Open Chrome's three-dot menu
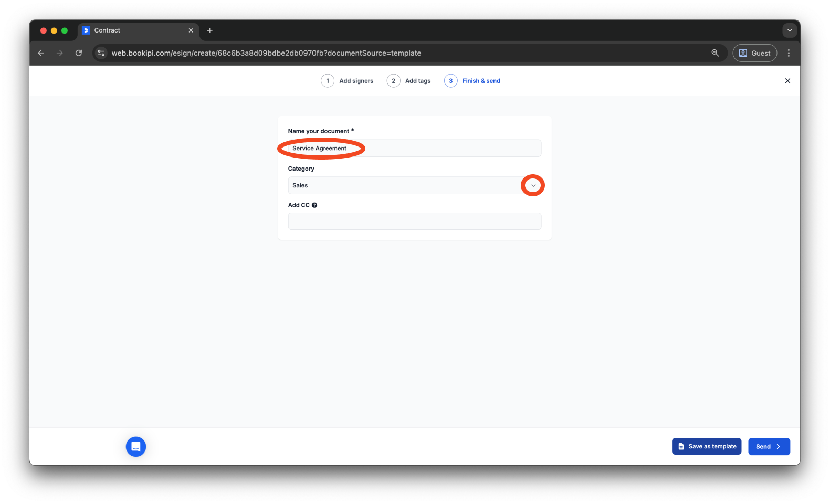Image resolution: width=830 pixels, height=504 pixels. coord(789,53)
